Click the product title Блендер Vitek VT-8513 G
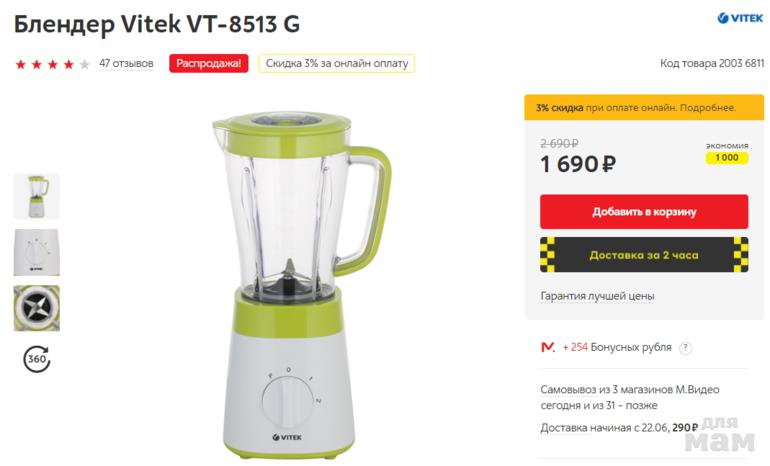770x466 pixels. [x=157, y=24]
